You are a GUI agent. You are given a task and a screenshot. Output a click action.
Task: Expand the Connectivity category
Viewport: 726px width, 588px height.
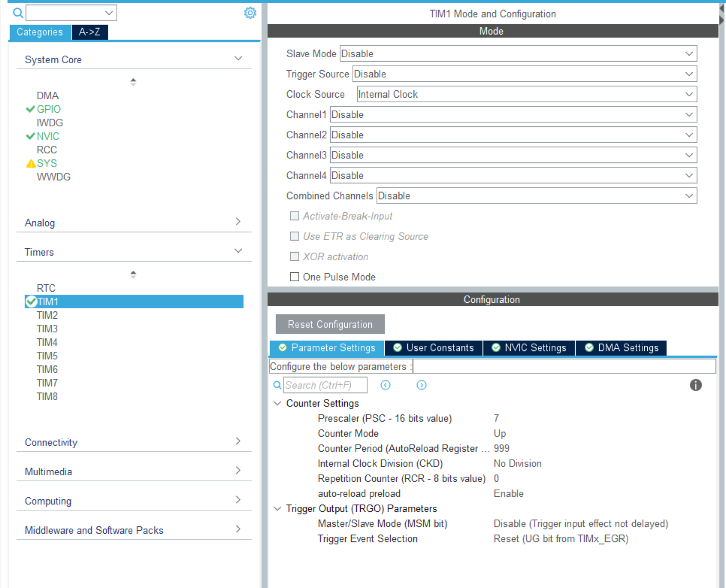point(238,441)
